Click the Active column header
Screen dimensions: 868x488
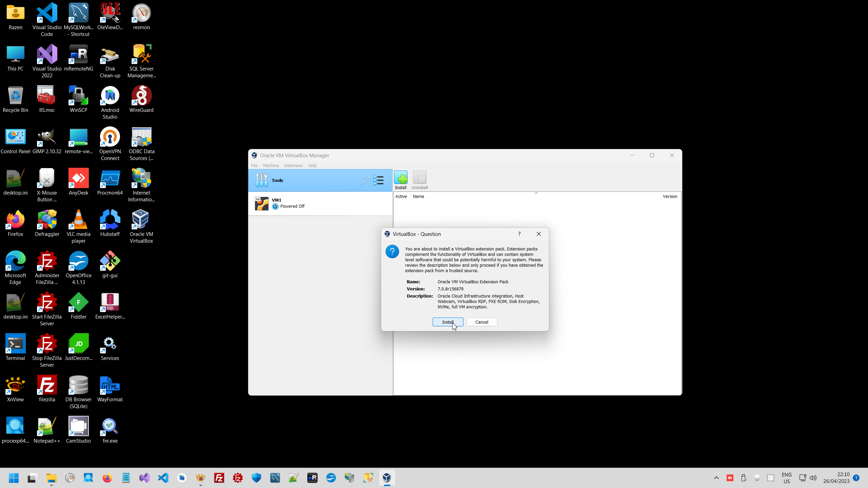401,196
